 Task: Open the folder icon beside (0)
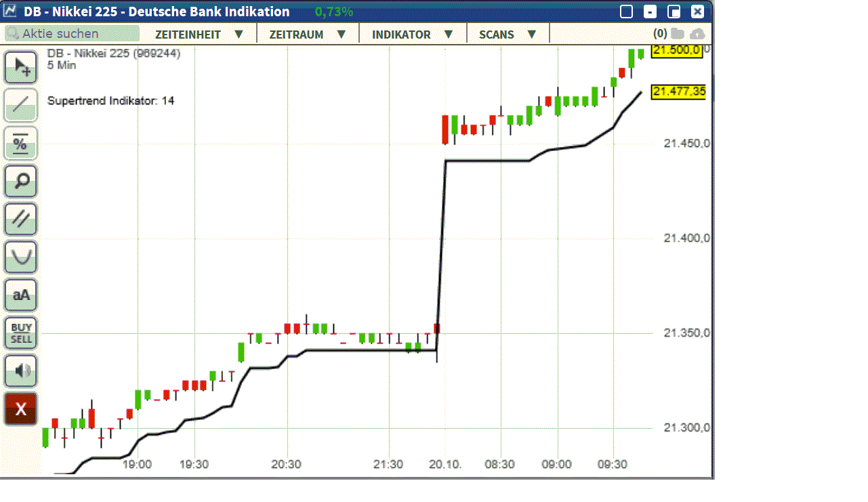(x=678, y=34)
